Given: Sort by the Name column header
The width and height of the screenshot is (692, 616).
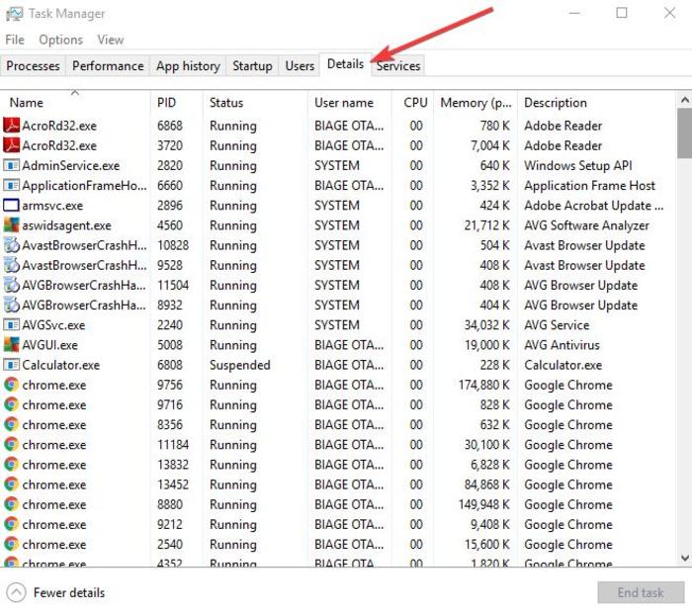Looking at the screenshot, I should point(75,103).
